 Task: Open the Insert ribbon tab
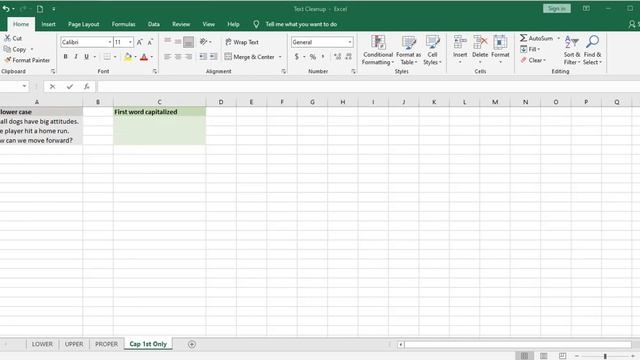pos(48,24)
